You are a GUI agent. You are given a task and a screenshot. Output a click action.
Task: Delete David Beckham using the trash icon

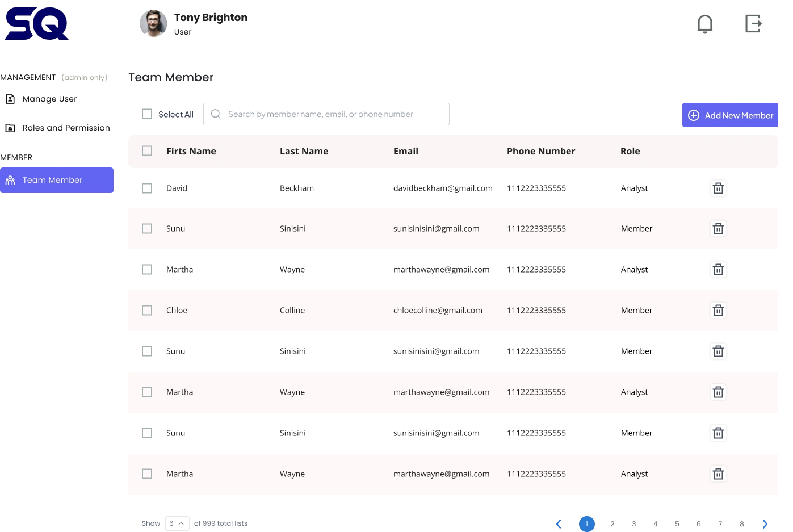tap(718, 188)
